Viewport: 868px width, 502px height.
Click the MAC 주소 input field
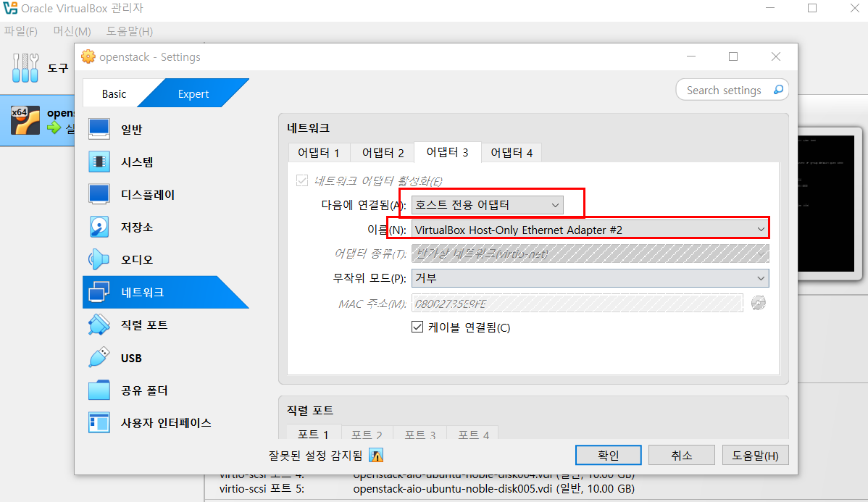(x=577, y=304)
